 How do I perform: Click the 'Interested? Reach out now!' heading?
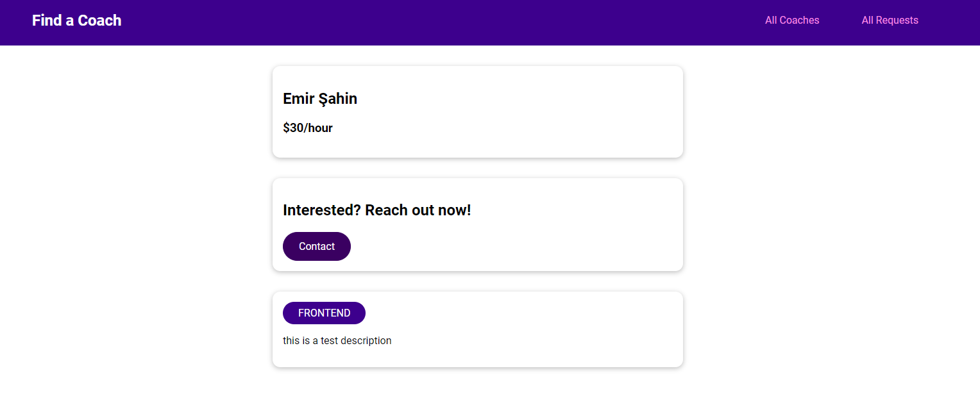(376, 210)
